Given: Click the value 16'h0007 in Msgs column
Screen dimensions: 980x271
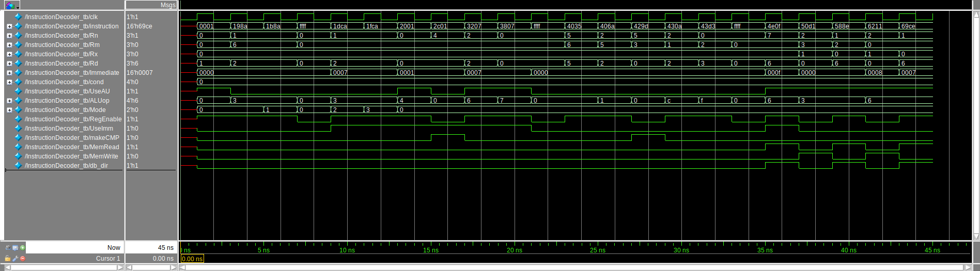Looking at the screenshot, I should 139,73.
